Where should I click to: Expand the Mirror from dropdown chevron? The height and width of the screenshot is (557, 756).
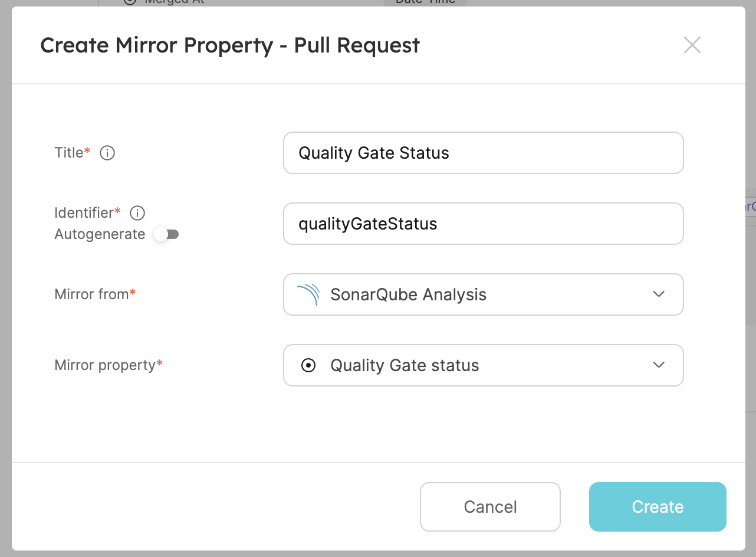pos(659,294)
